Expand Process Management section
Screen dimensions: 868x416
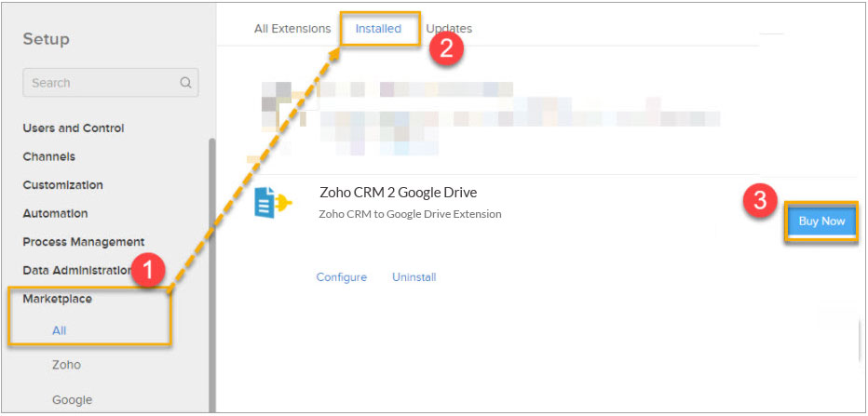point(84,242)
